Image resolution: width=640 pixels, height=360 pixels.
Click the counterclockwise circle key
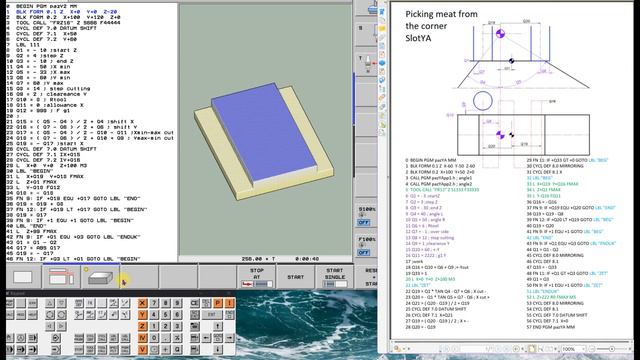coord(50,315)
